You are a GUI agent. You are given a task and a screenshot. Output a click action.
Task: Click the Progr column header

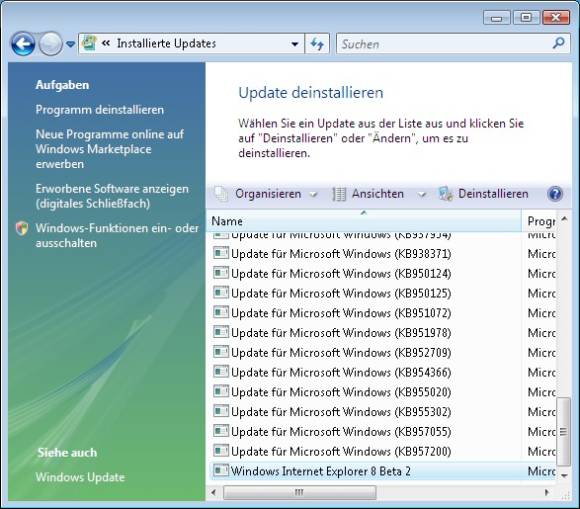coord(539,221)
